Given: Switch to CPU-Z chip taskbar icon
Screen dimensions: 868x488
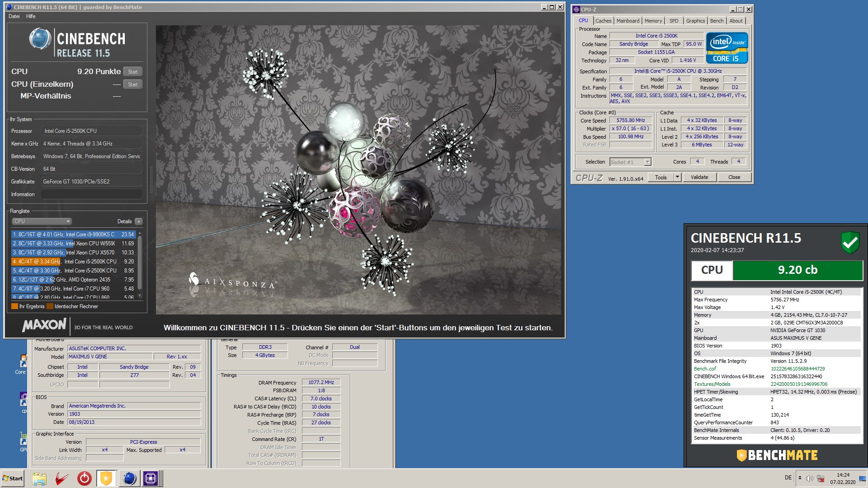Looking at the screenshot, I should (151, 479).
